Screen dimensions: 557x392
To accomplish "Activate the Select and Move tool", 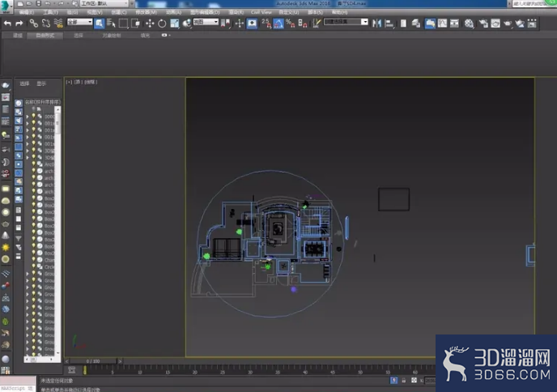I will tap(150, 23).
